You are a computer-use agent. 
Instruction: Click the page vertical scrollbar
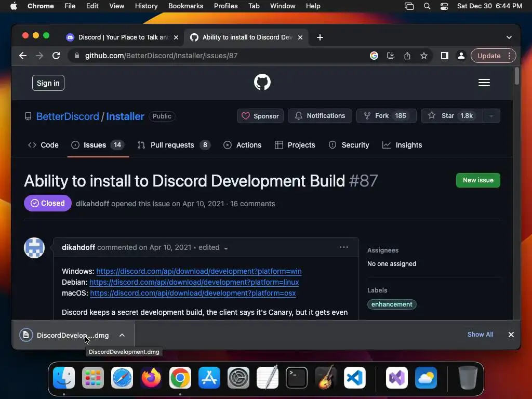tap(516, 75)
